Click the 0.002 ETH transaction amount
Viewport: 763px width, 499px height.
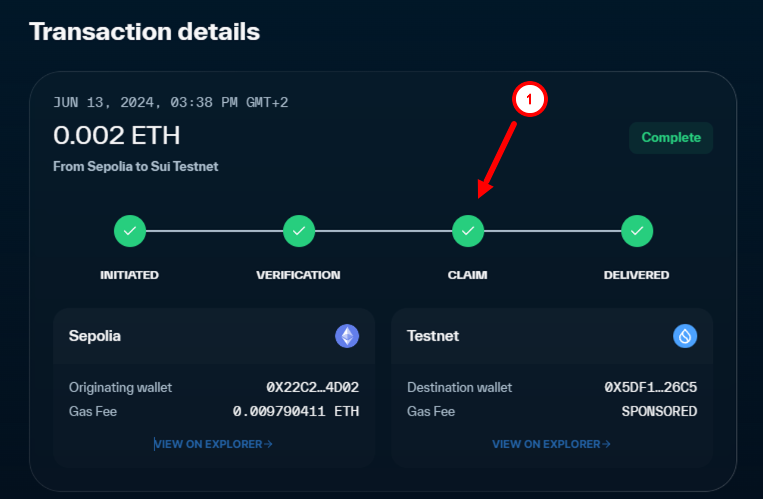117,136
